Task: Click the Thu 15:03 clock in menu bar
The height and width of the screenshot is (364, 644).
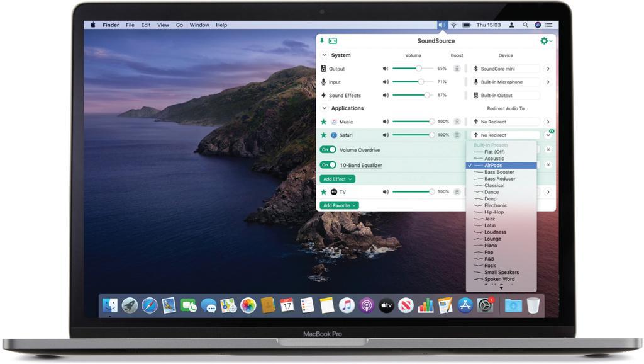Action: coord(488,25)
